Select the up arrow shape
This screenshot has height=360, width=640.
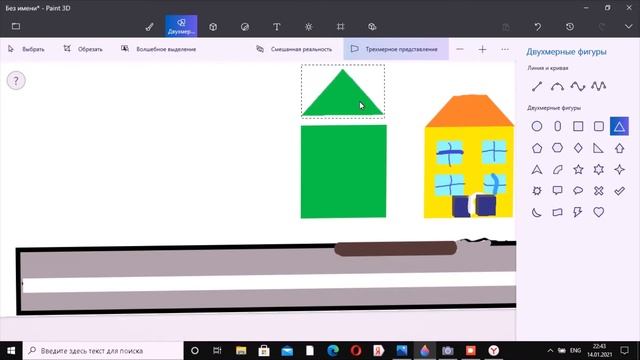[x=619, y=148]
